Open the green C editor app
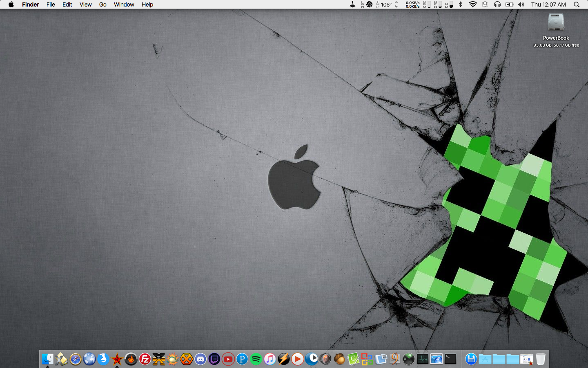 point(353,359)
